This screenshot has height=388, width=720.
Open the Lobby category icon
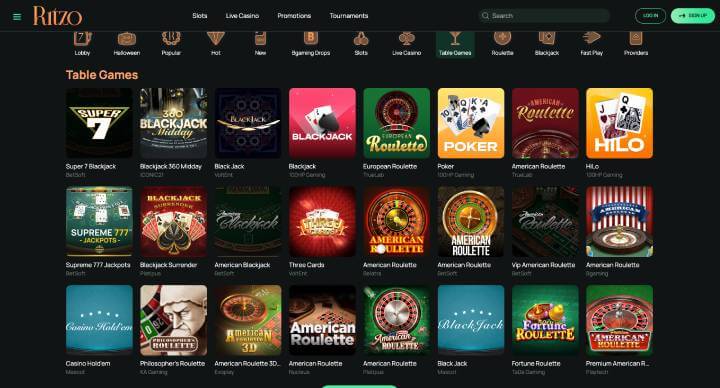[x=82, y=39]
